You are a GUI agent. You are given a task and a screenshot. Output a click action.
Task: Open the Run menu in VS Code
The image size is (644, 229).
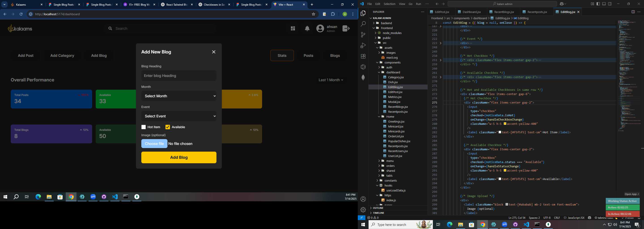(x=419, y=4)
